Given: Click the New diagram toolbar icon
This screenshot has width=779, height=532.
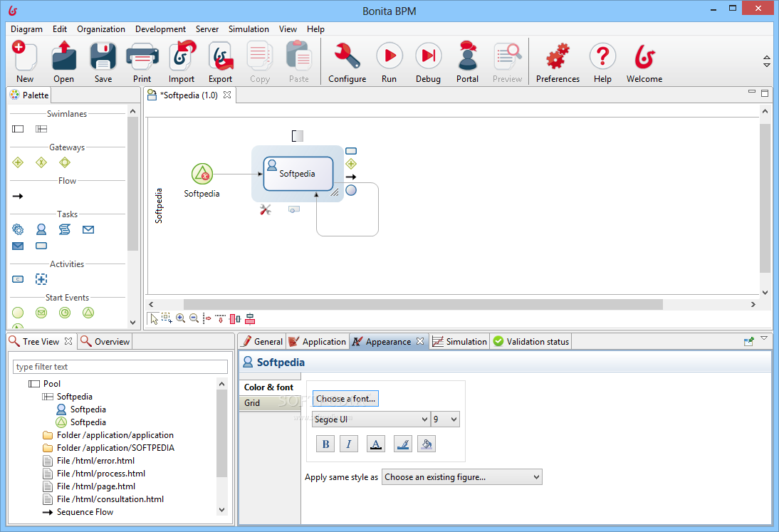Looking at the screenshot, I should tap(25, 63).
